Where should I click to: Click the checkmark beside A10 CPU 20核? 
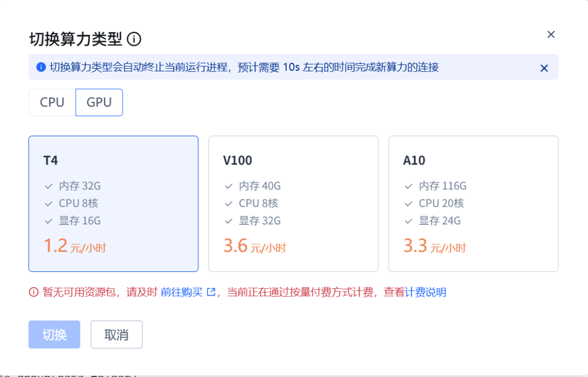pyautogui.click(x=408, y=204)
